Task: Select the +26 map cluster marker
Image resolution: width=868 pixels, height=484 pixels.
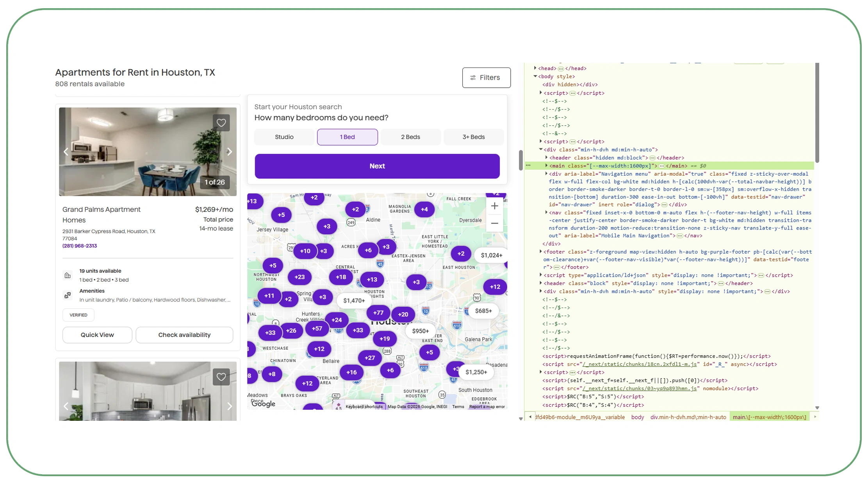Action: point(291,331)
